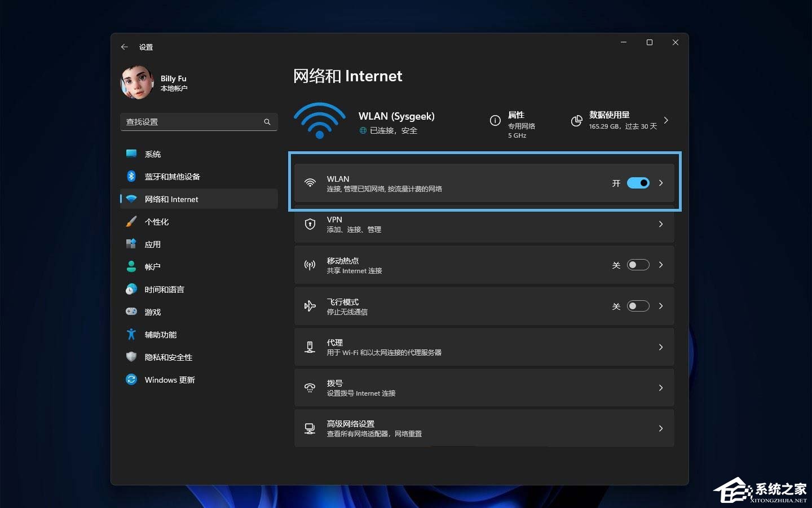Enable the 移动热点 toggle

click(638, 265)
